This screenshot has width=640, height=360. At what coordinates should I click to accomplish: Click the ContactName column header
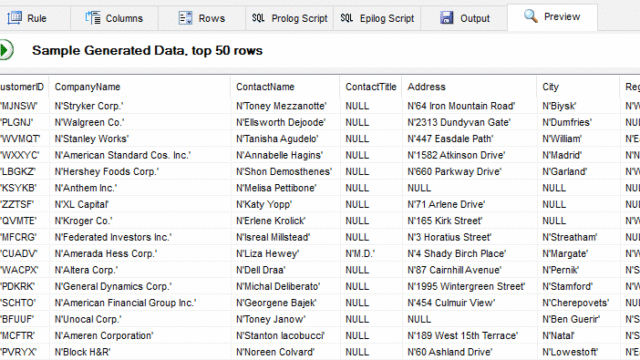[x=285, y=87]
